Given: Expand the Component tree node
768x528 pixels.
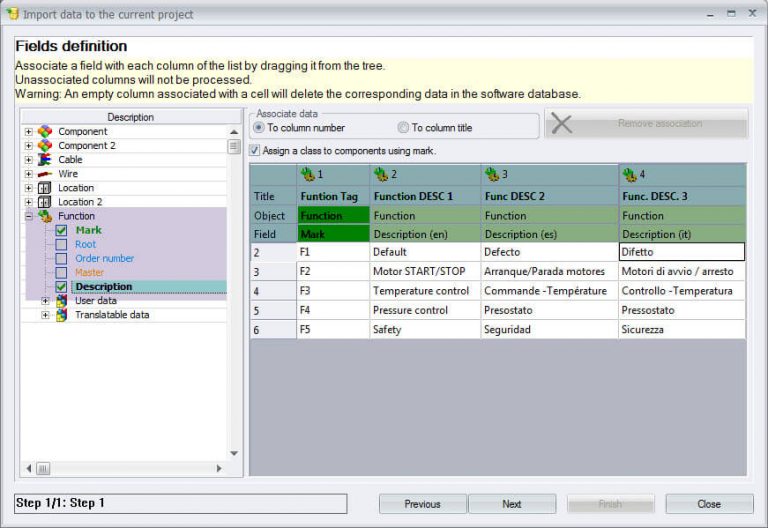Looking at the screenshot, I should click(x=28, y=132).
